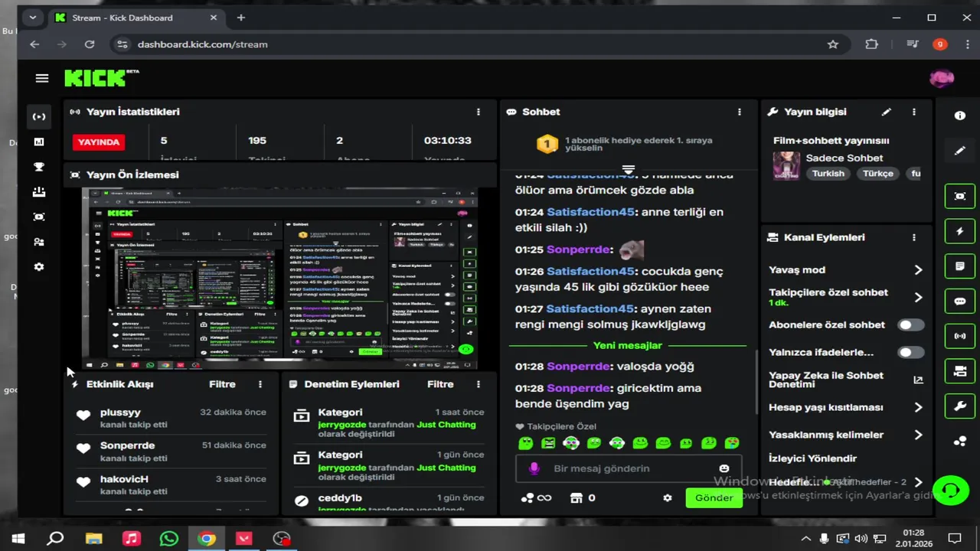Open WhatsApp from the Windows taskbar
980x551 pixels.
point(168,539)
